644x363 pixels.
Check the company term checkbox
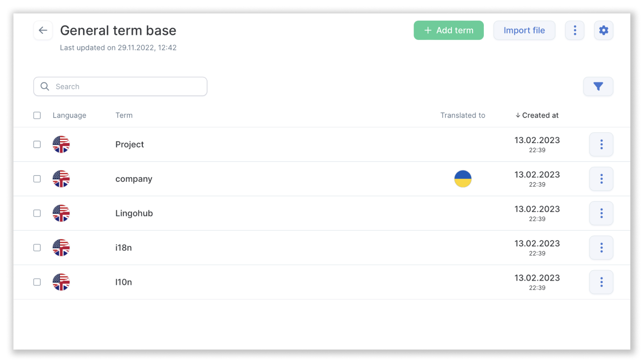[x=37, y=179]
